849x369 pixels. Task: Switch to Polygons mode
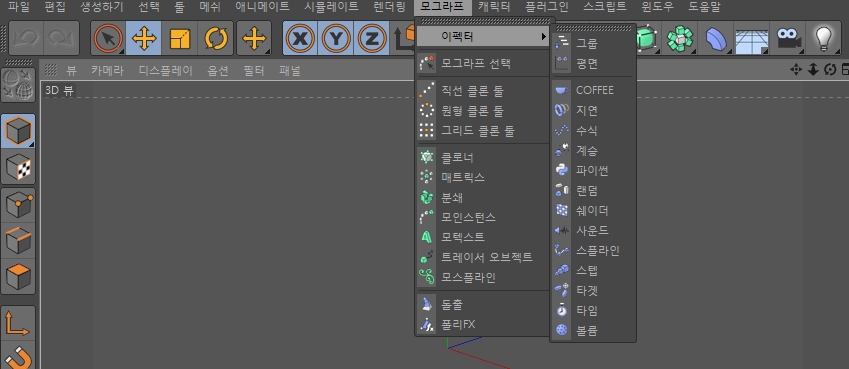point(18,276)
